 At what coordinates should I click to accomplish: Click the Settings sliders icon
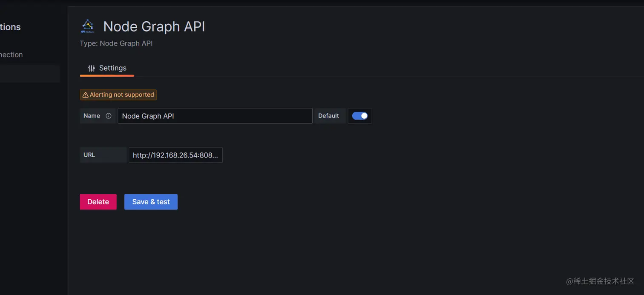[92, 68]
